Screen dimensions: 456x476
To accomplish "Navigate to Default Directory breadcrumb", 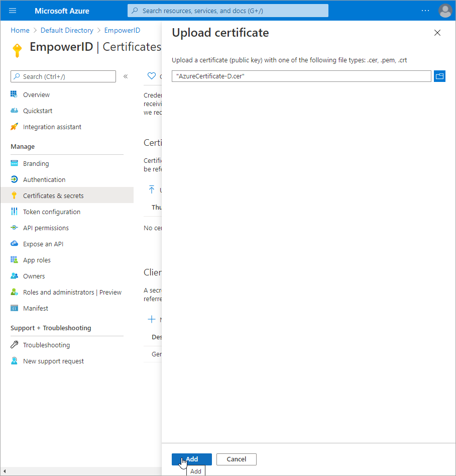I will pyautogui.click(x=67, y=30).
